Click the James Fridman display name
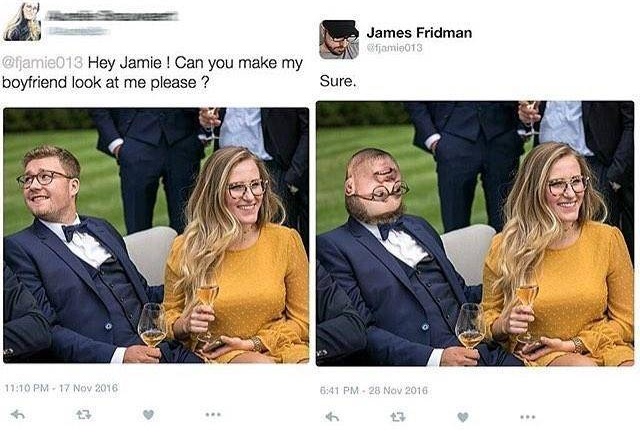The image size is (640, 434). [x=419, y=33]
